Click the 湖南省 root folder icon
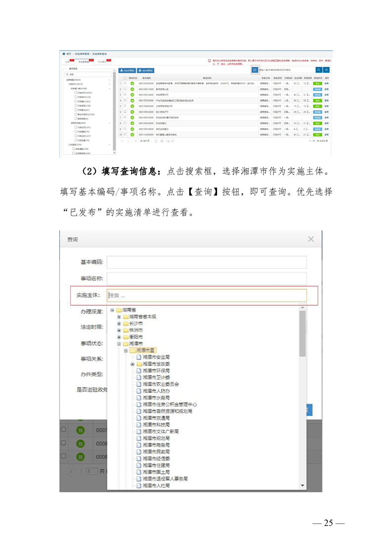 119,310
